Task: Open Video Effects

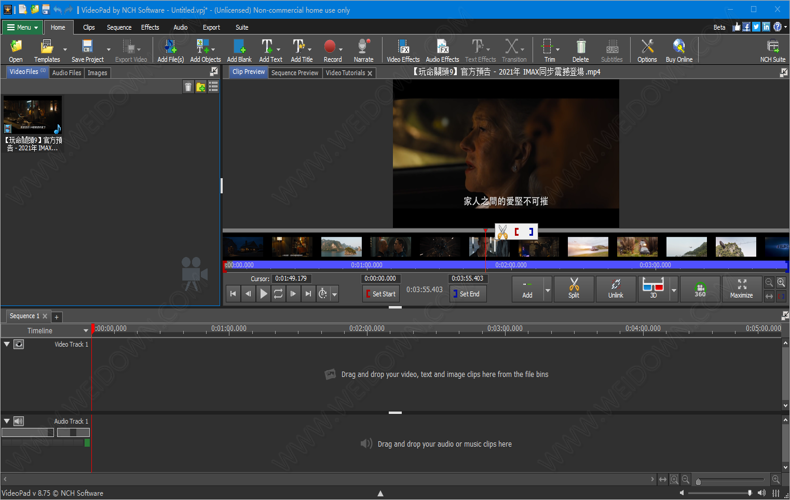Action: (x=403, y=51)
